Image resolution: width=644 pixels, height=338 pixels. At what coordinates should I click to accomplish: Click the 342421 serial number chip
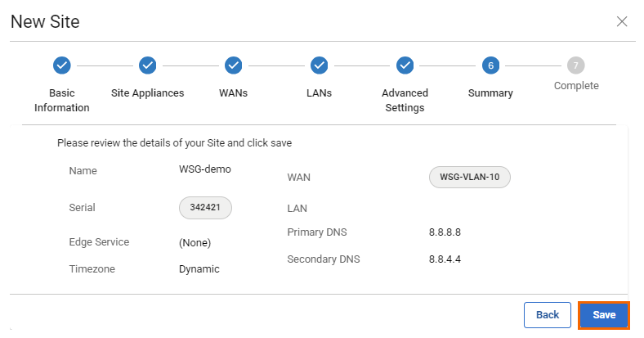[x=205, y=208]
